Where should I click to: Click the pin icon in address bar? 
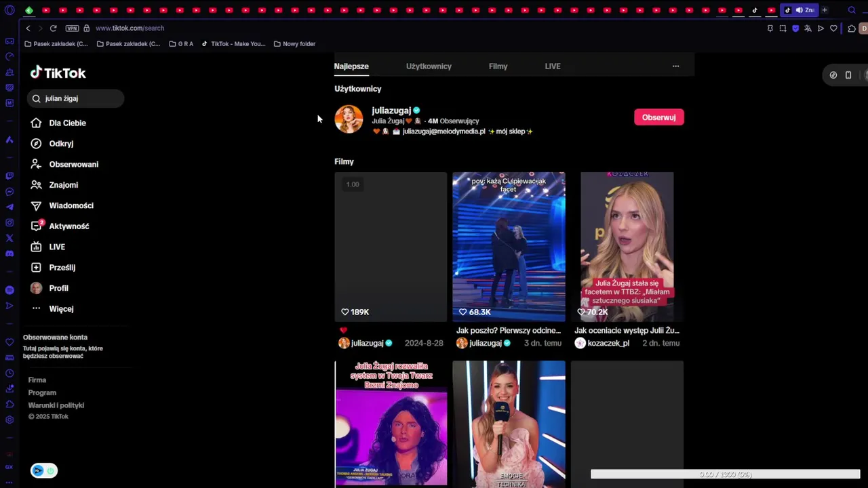pyautogui.click(x=770, y=28)
